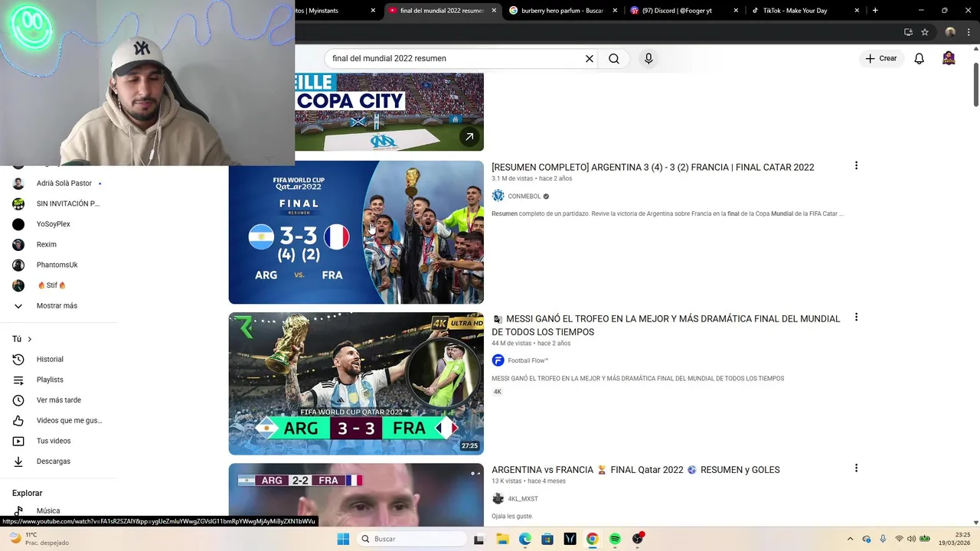The image size is (980, 551).
Task: Open the taskbar volume control
Action: tap(912, 539)
